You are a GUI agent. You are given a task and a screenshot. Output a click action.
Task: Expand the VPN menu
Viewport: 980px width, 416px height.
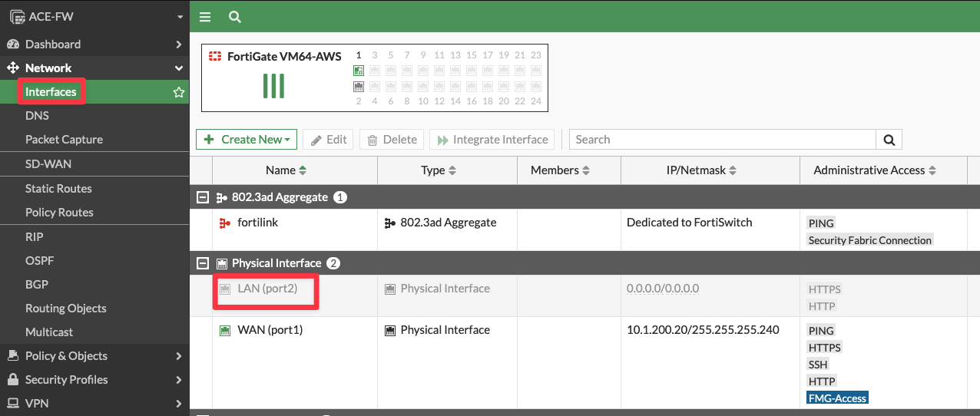click(x=94, y=404)
